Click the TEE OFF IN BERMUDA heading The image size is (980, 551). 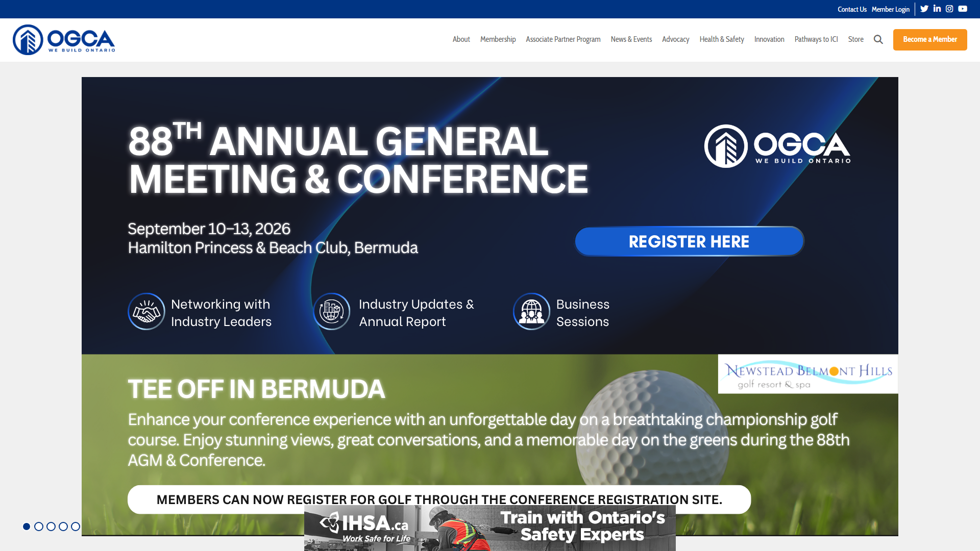[256, 389]
